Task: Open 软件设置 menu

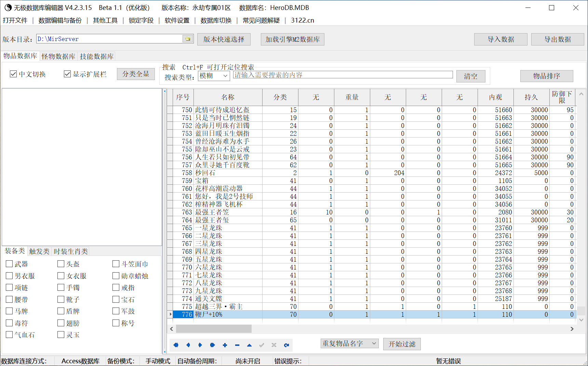Action: 177,21
